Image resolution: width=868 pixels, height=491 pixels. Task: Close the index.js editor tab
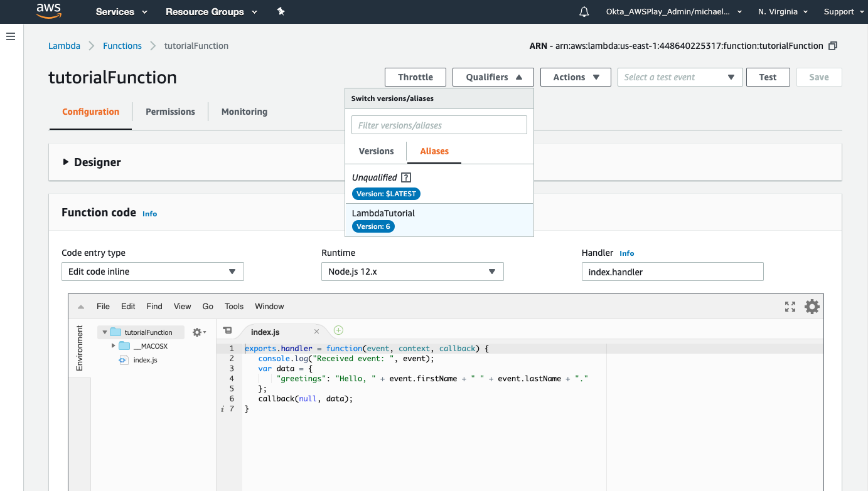(x=316, y=332)
